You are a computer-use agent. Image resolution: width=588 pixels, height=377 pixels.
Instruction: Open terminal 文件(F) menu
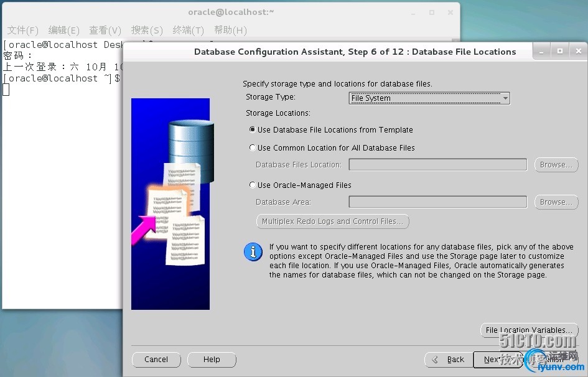pyautogui.click(x=22, y=30)
